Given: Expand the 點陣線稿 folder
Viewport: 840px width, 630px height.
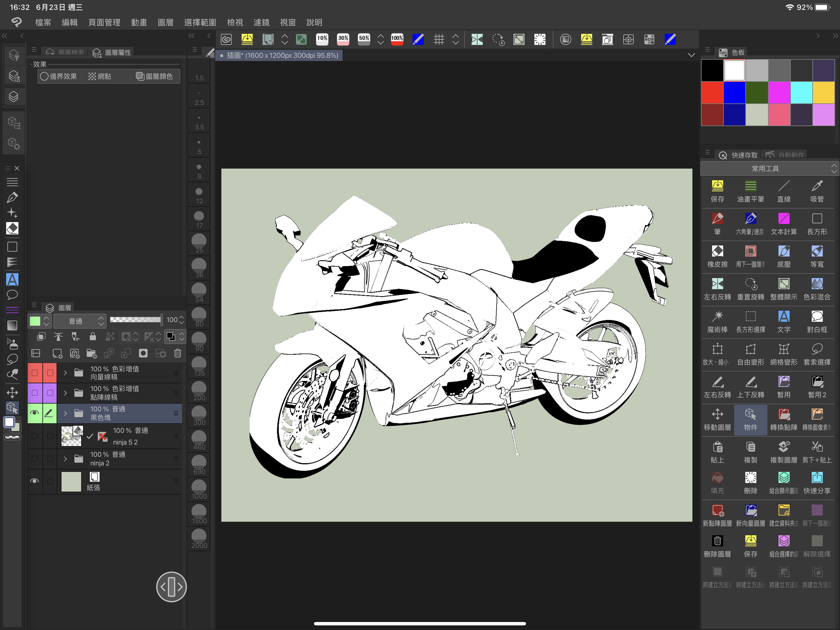Looking at the screenshot, I should click(65, 393).
